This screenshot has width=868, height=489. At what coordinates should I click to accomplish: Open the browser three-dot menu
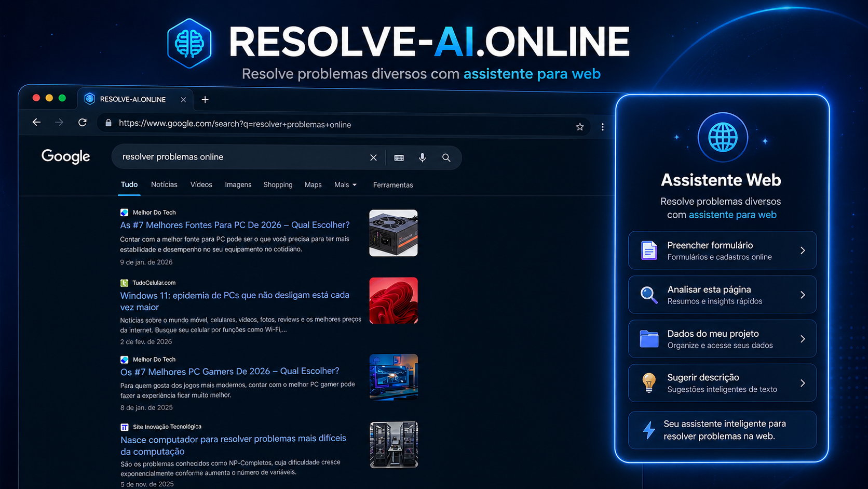(x=602, y=127)
